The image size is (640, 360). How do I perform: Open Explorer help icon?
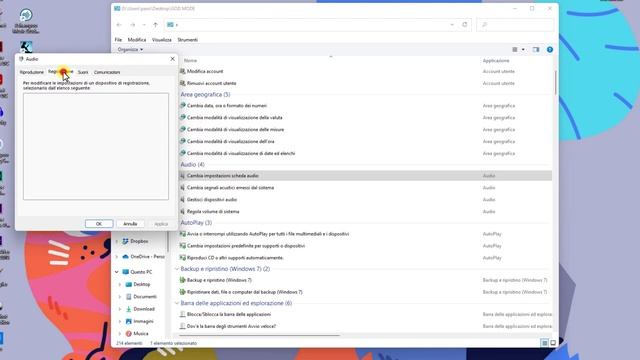coord(550,49)
